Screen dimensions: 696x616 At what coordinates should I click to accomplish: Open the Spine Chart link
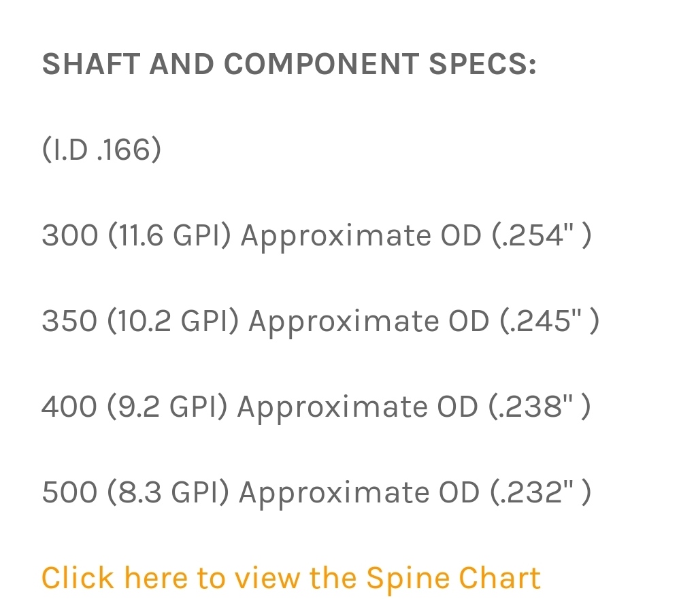[x=291, y=579]
